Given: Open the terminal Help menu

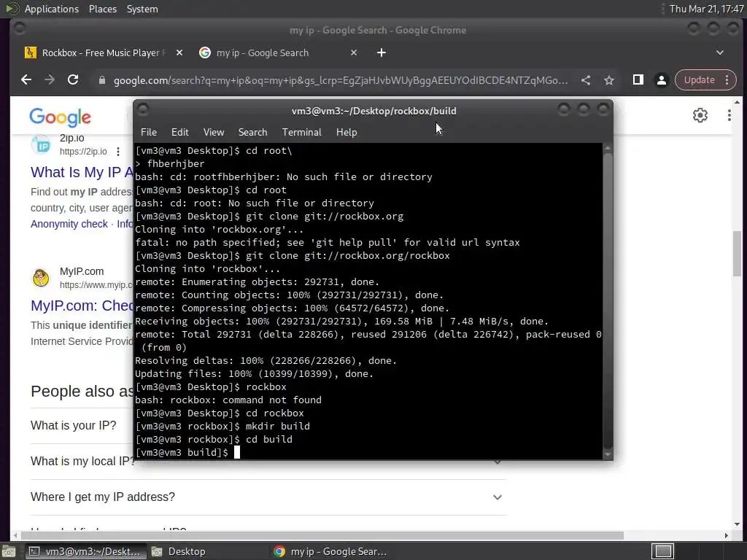Looking at the screenshot, I should click(347, 133).
